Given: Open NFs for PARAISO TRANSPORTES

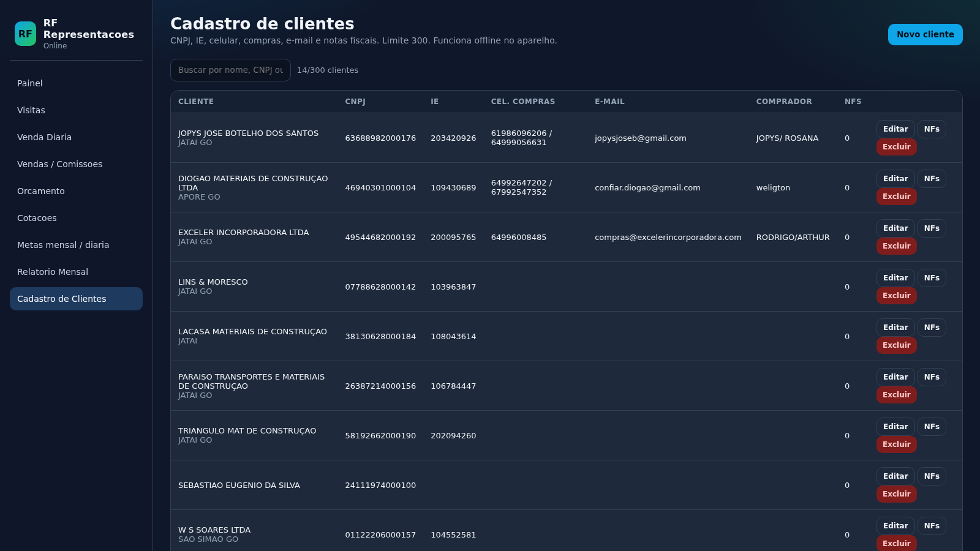Looking at the screenshot, I should 932,377.
